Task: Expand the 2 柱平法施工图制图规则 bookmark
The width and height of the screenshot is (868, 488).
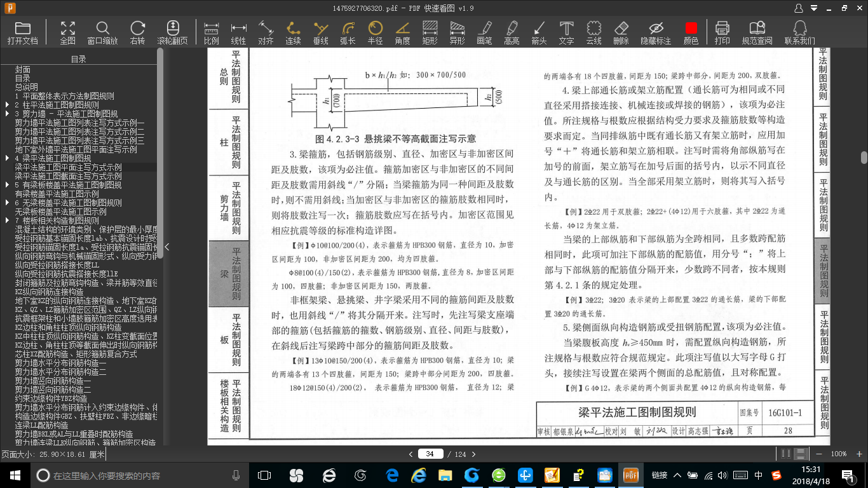Action: point(6,105)
